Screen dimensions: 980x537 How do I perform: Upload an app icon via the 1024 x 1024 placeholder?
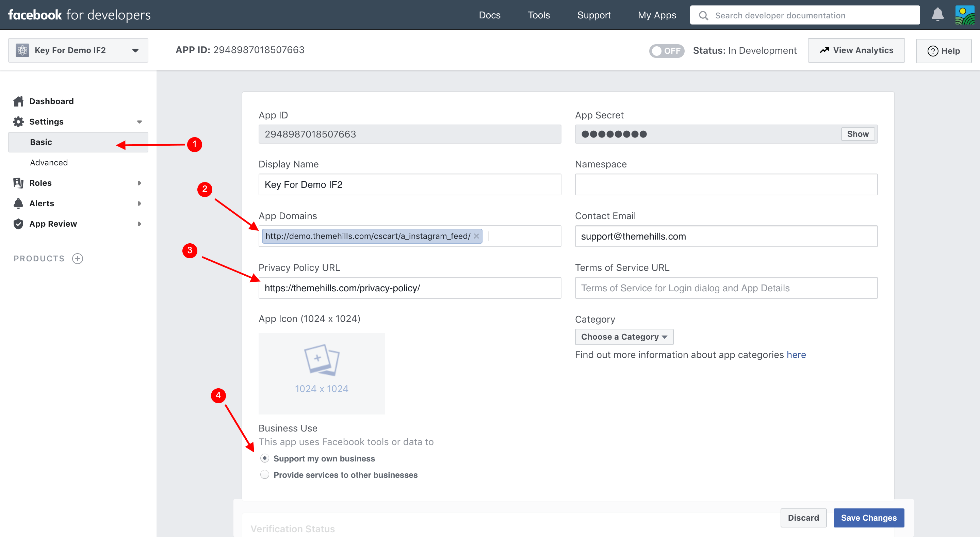click(322, 373)
